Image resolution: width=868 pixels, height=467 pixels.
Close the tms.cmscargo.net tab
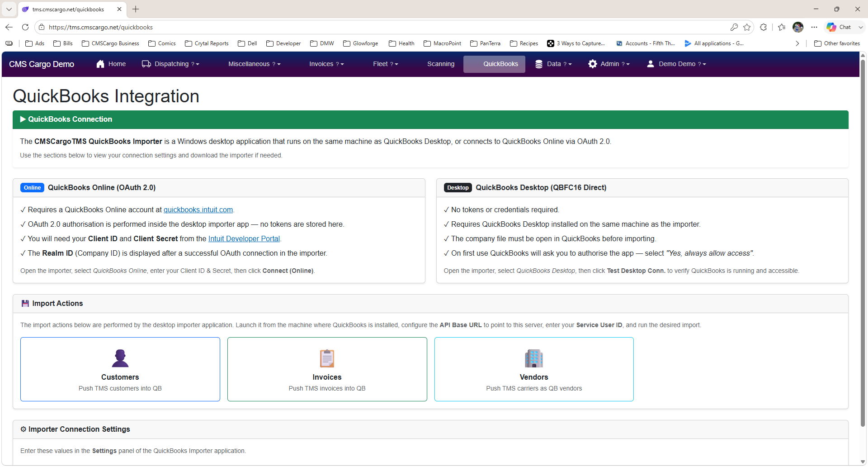(119, 9)
